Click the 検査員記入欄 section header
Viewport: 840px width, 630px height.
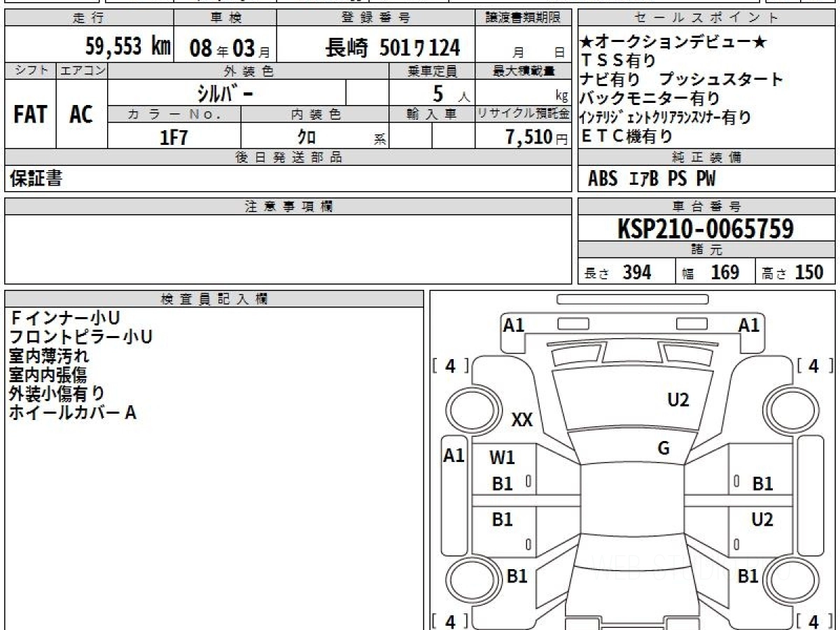(x=214, y=299)
